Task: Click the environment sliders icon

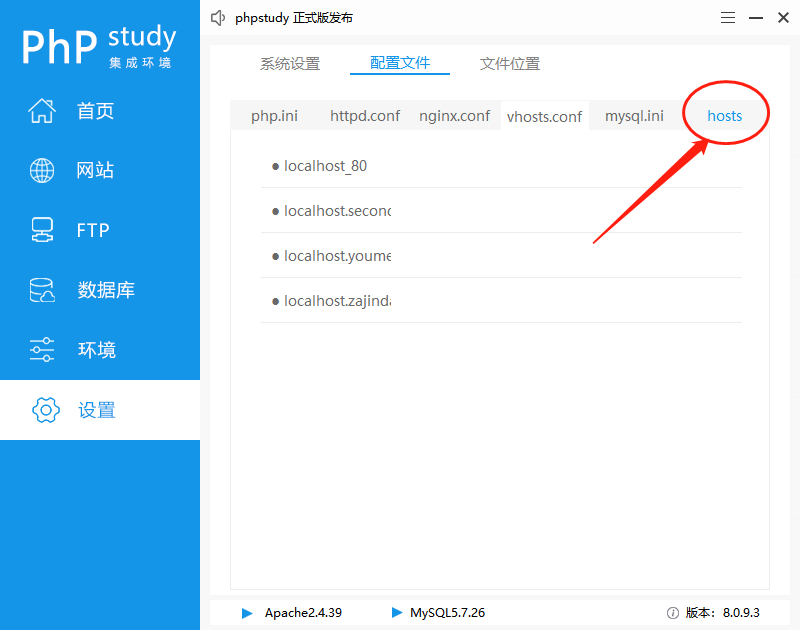Action: 42,350
